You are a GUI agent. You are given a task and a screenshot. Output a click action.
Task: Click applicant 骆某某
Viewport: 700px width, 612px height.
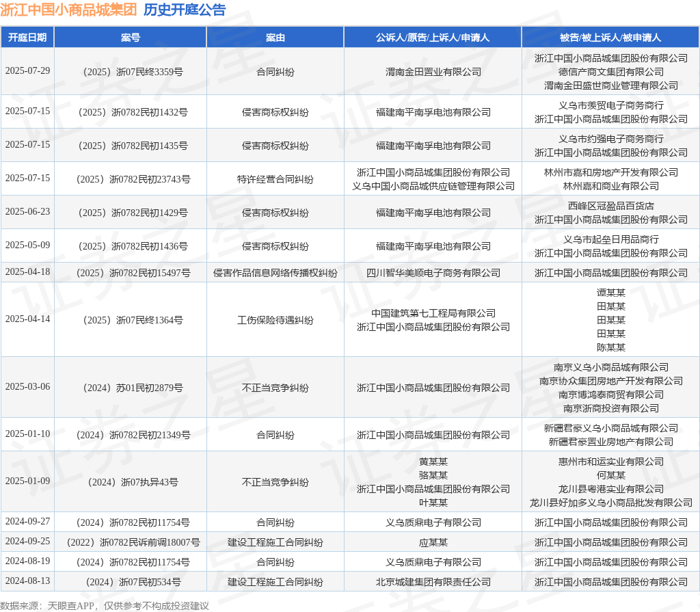point(433,475)
